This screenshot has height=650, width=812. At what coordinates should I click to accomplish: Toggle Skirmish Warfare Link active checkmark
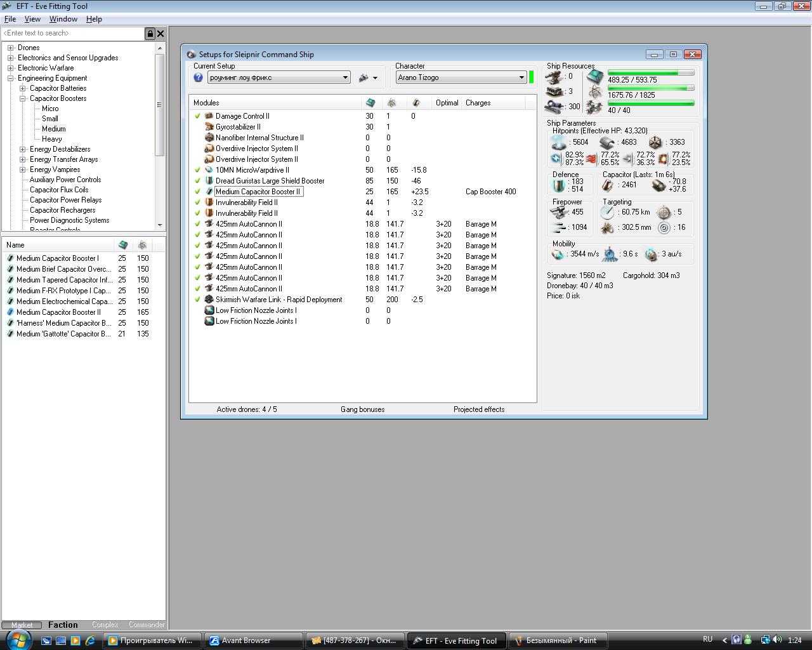pos(197,300)
